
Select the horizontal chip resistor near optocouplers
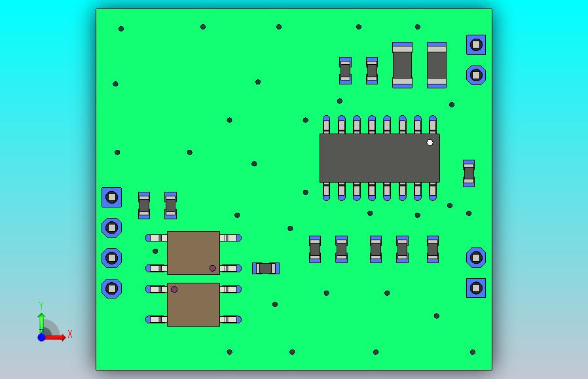pyautogui.click(x=266, y=268)
